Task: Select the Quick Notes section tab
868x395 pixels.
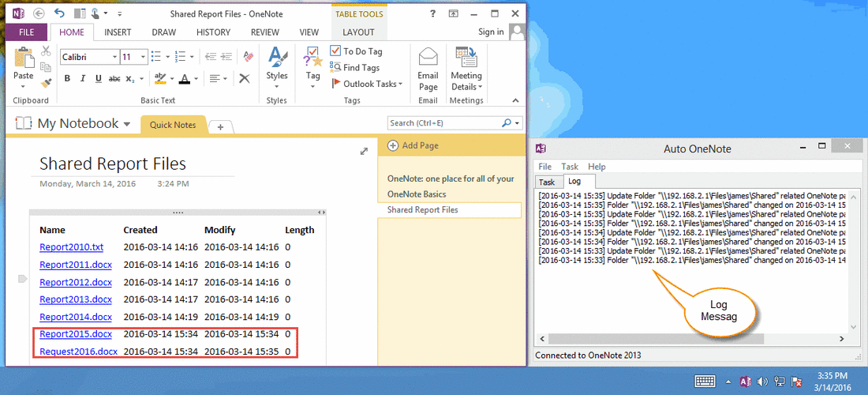Action: click(173, 125)
